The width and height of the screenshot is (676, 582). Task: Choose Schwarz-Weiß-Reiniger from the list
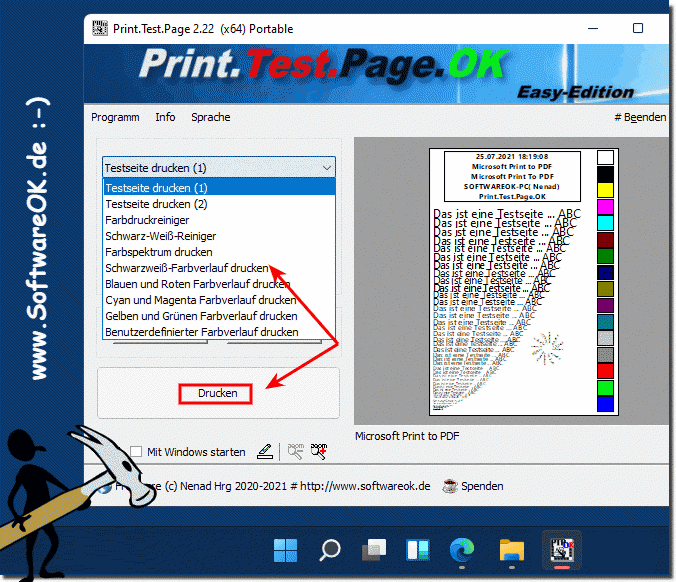(x=219, y=236)
